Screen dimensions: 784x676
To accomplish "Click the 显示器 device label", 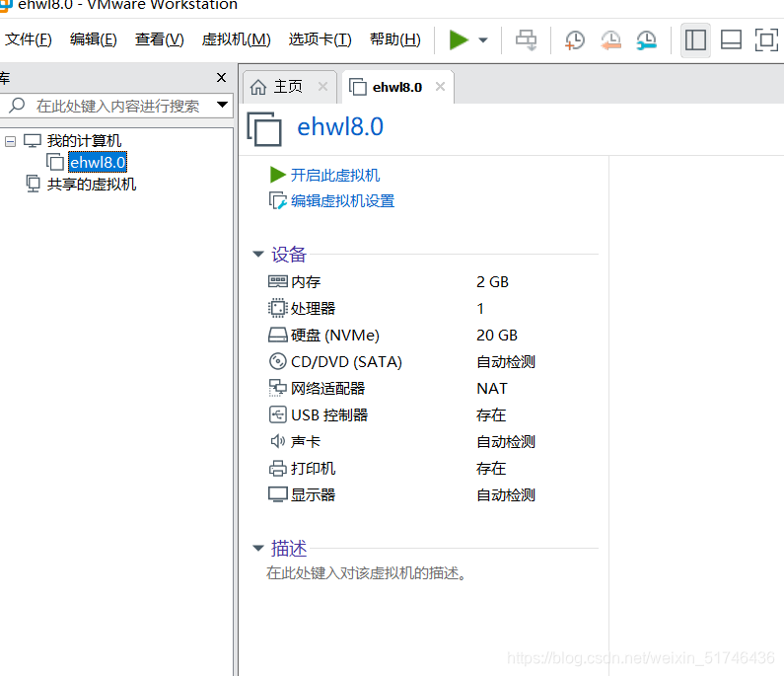I will point(313,494).
